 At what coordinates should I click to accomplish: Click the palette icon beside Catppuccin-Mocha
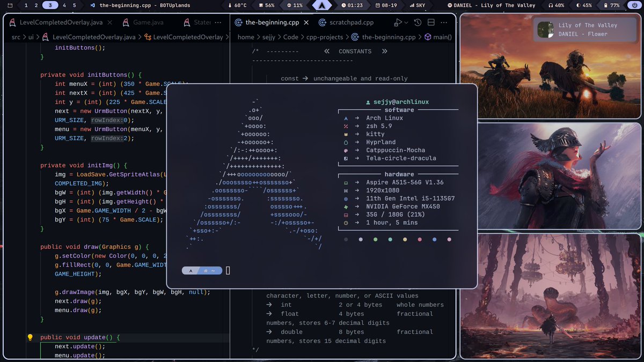[346, 151]
